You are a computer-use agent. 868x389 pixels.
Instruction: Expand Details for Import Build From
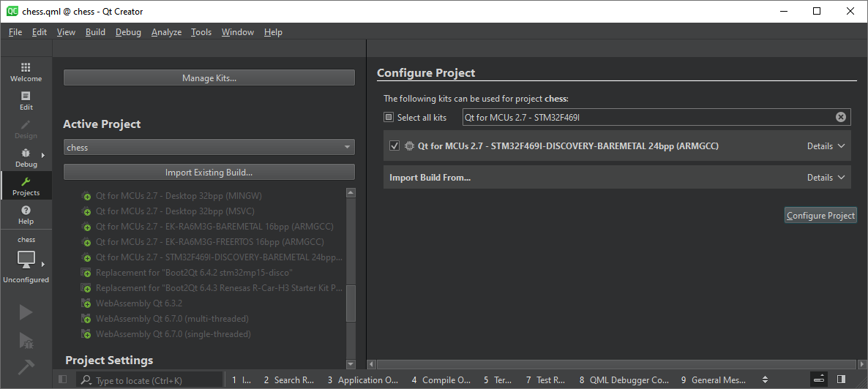point(826,178)
